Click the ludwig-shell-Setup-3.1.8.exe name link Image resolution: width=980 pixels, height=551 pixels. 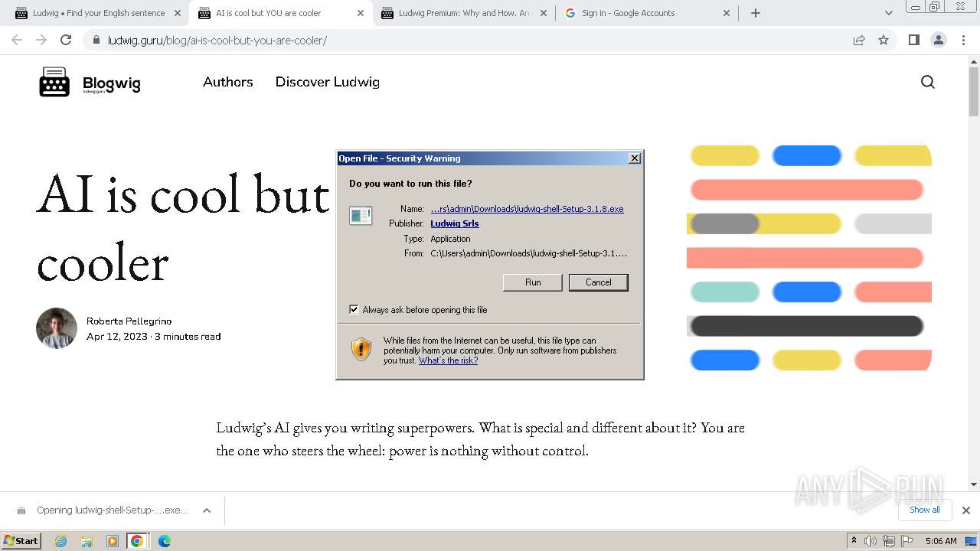527,209
